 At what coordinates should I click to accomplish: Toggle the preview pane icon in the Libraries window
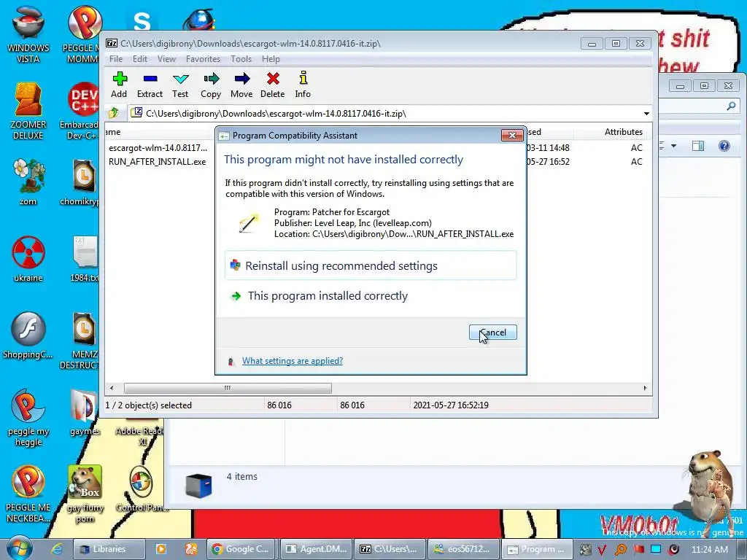click(x=698, y=146)
